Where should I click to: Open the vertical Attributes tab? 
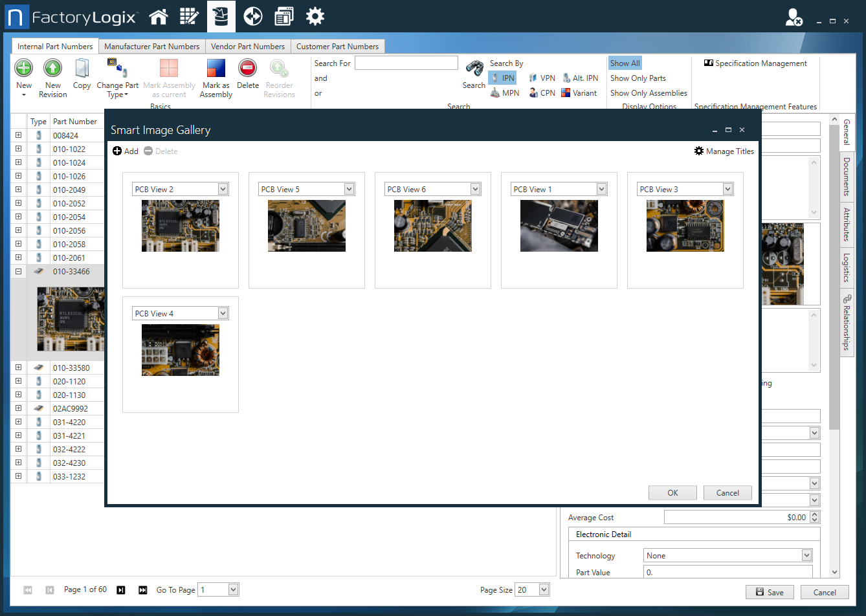846,224
